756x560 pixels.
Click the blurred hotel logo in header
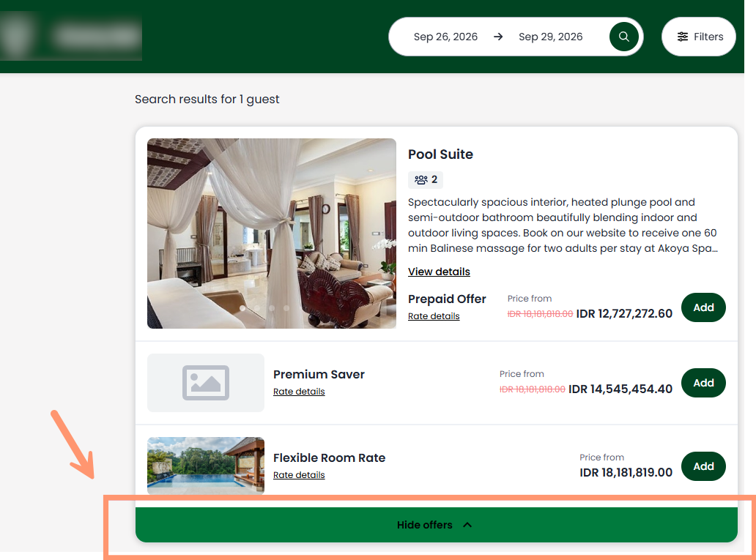coord(71,36)
